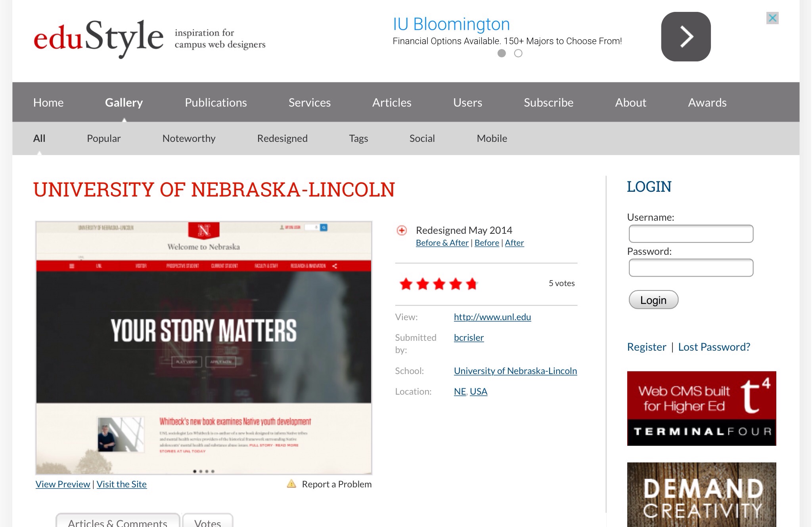
Task: Click the Nebraska site preview thumbnail
Action: [x=204, y=348]
